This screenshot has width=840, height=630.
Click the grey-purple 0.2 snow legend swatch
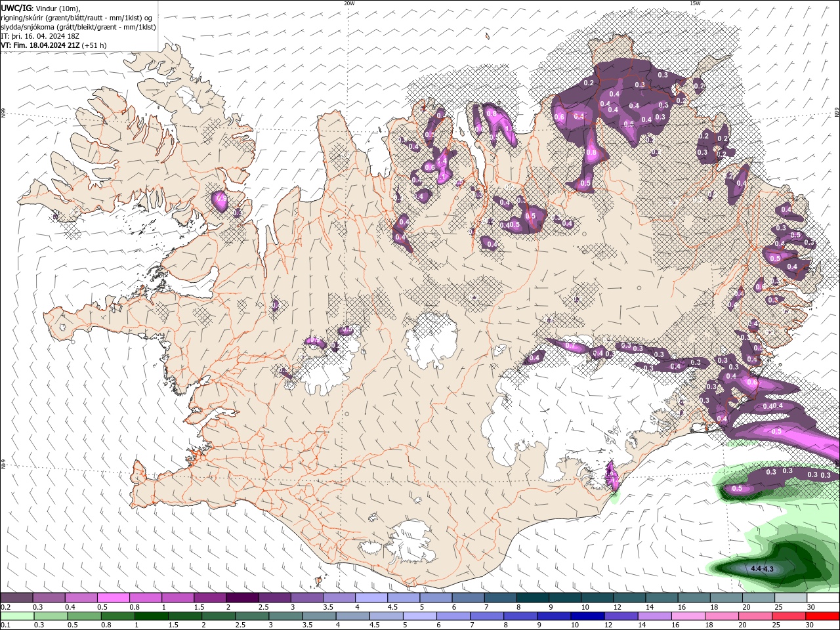[x=16, y=598]
